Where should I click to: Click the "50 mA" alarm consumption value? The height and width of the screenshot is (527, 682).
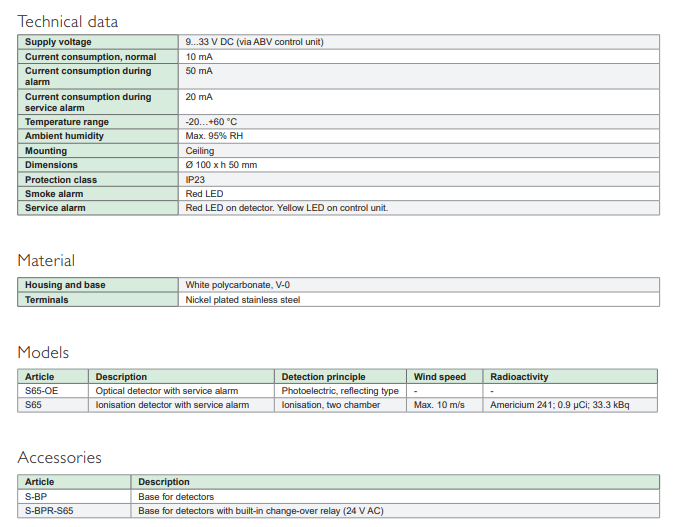pos(199,71)
